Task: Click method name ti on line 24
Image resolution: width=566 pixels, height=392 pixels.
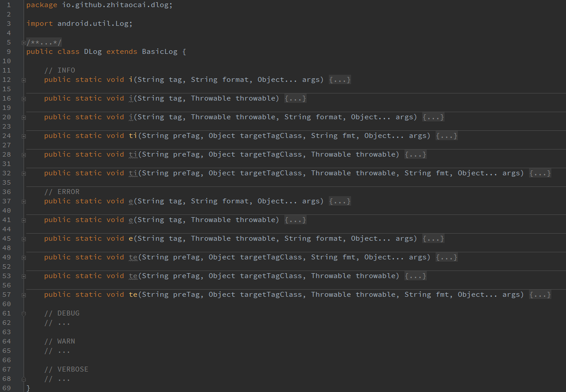Action: pyautogui.click(x=133, y=136)
